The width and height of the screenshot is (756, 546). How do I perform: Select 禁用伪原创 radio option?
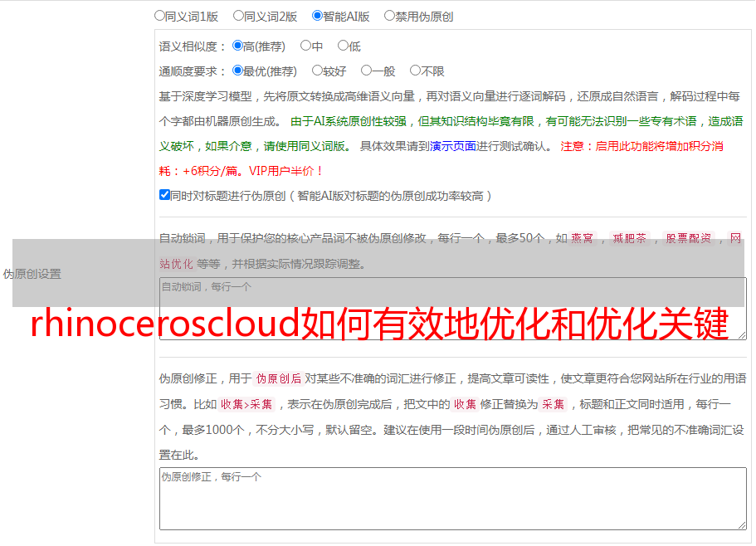click(x=389, y=16)
